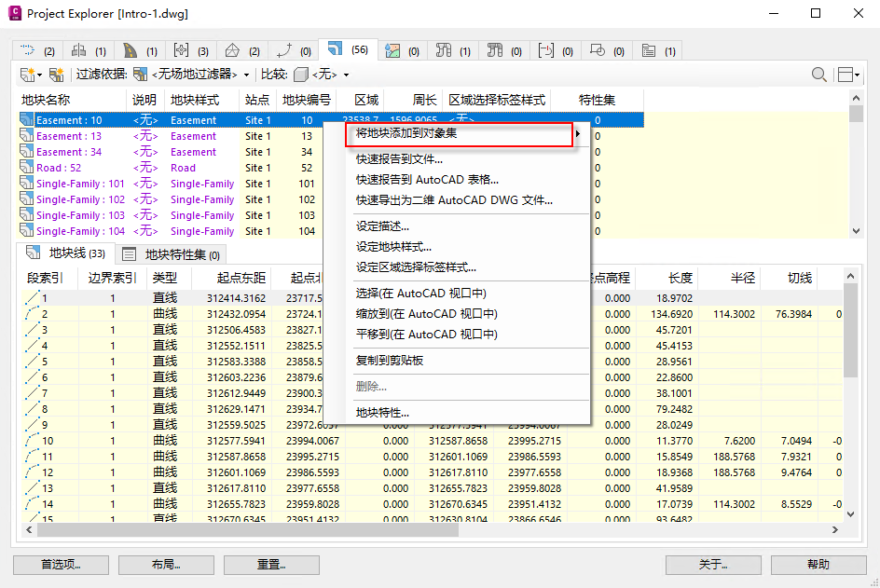Open the Pressure Networks tab (0)
Viewport: 880px width, 588px height.
click(x=504, y=51)
